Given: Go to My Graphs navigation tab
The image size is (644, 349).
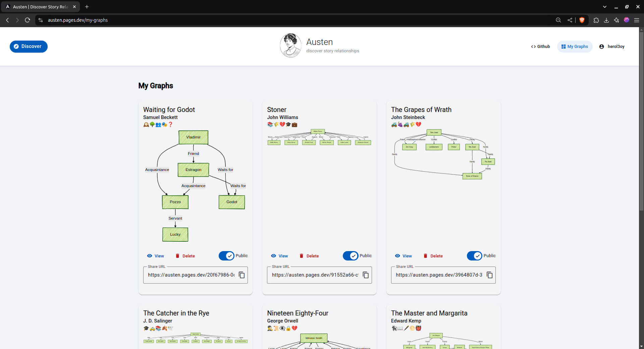Looking at the screenshot, I should 575,47.
